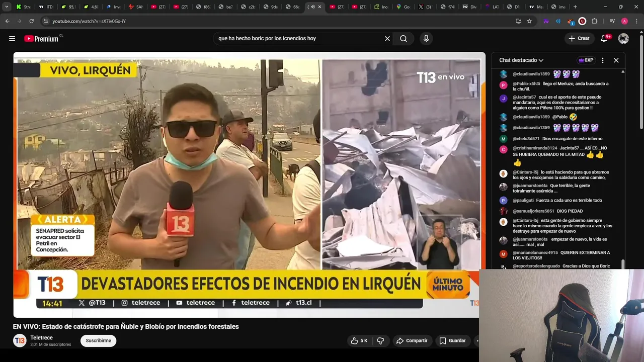Go forward with browser forward arrow
The height and width of the screenshot is (362, 644).
click(x=19, y=21)
